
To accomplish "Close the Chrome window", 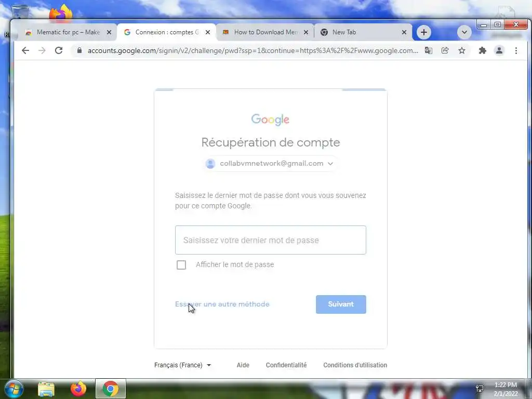I will click(516, 25).
